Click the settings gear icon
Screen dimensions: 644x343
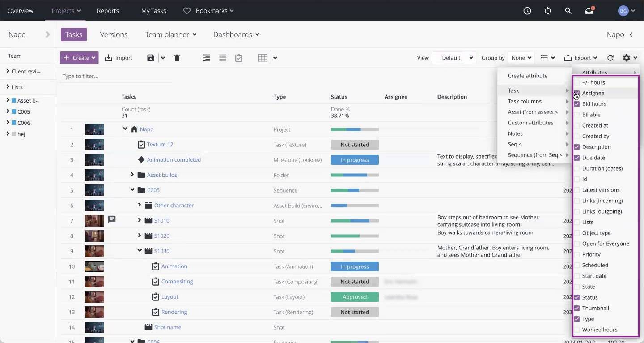tap(626, 58)
